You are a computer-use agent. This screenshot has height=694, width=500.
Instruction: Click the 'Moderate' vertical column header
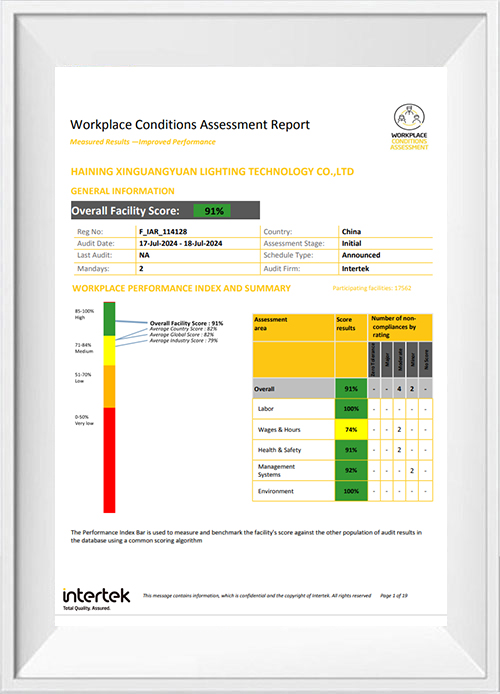coord(400,359)
